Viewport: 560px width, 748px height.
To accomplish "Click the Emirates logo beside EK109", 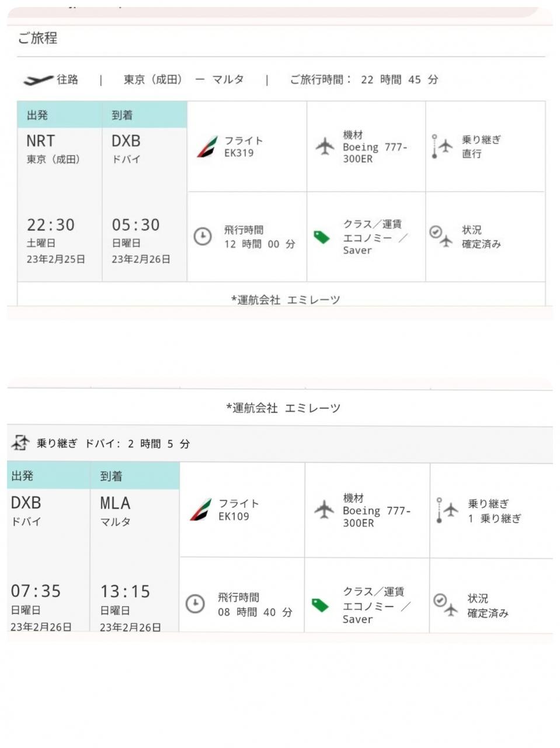I will click(200, 510).
